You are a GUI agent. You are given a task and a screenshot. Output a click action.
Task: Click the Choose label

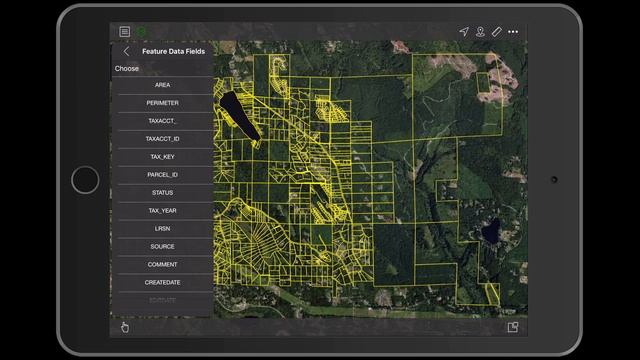tap(127, 69)
